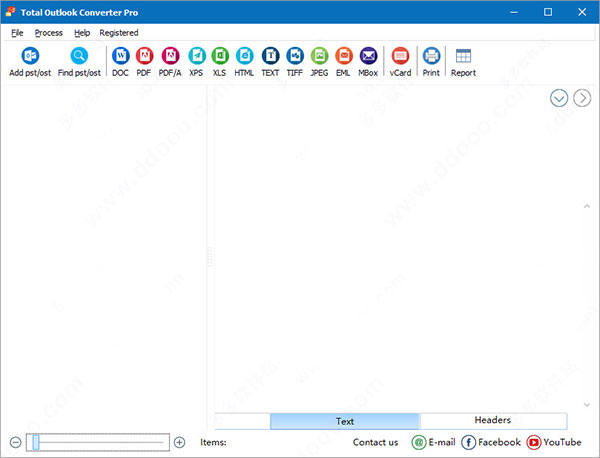Select the TIFF output icon
This screenshot has width=600, height=458.
(295, 56)
